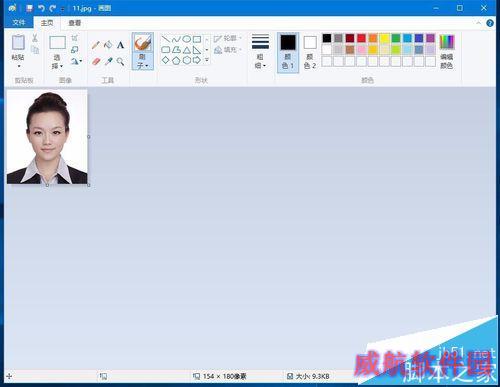Open the shape Outline (轮廓) dropdown
The width and height of the screenshot is (500, 387).
click(x=228, y=38)
